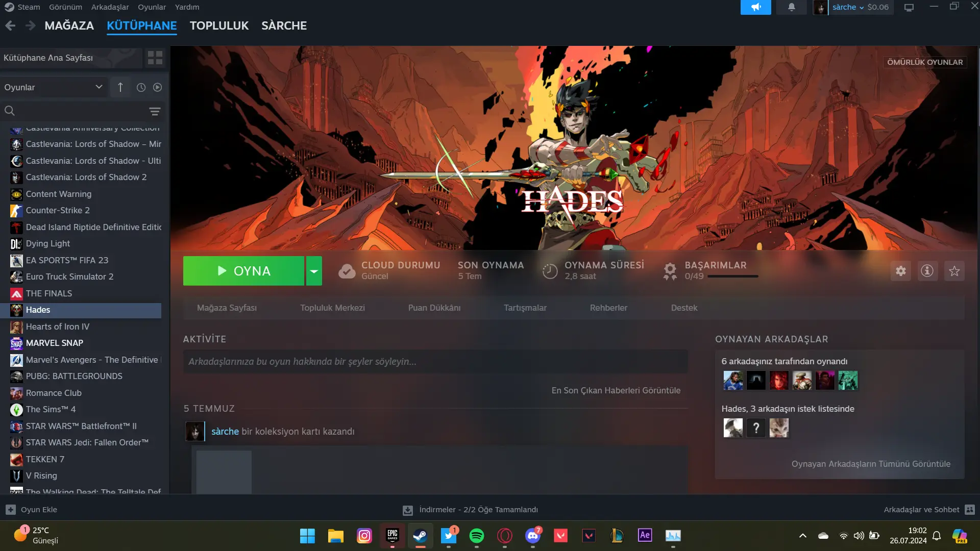This screenshot has height=551, width=980.
Task: Open İndirmeler downloads status
Action: (471, 509)
